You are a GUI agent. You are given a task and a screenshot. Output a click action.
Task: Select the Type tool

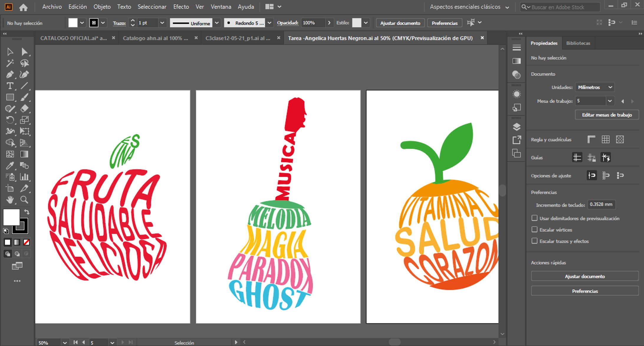coord(10,86)
